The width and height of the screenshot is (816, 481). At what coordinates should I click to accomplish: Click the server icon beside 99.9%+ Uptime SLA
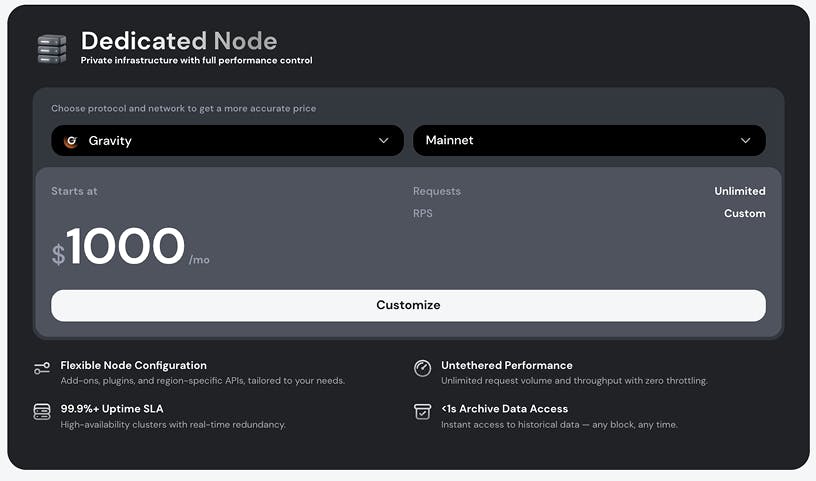(42, 412)
